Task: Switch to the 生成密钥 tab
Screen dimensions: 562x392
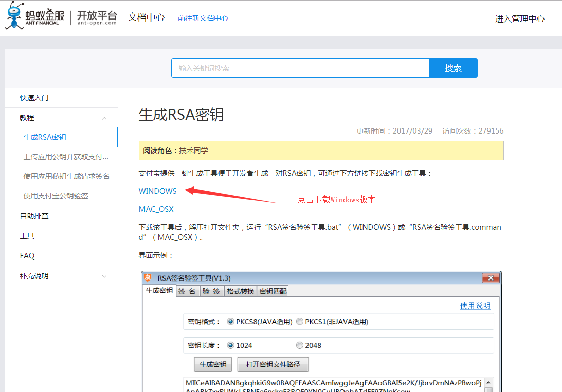Action: [x=159, y=291]
